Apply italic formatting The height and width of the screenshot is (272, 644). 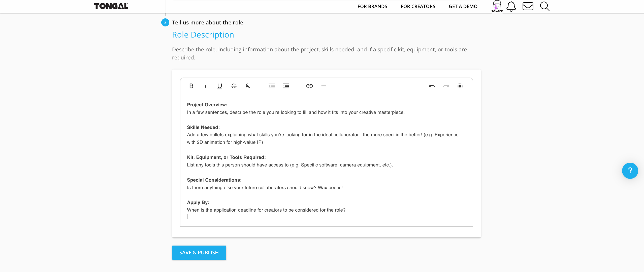click(205, 86)
